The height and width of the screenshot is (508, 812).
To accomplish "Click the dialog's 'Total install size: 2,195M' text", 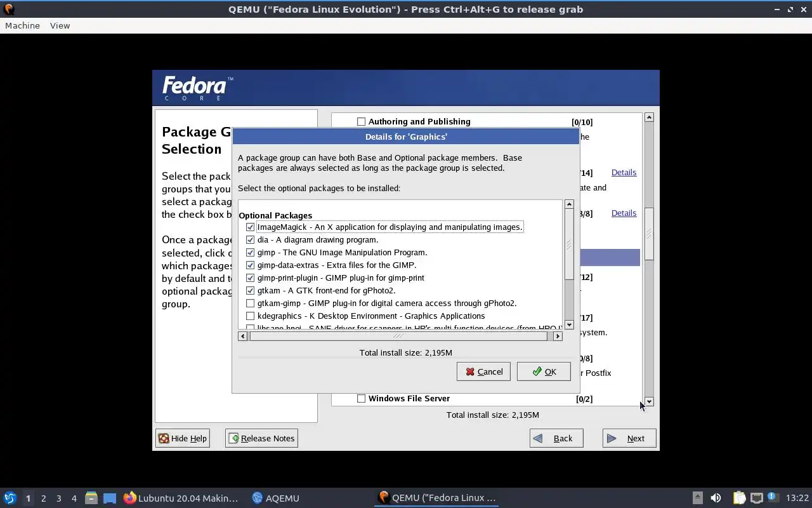I will [405, 352].
